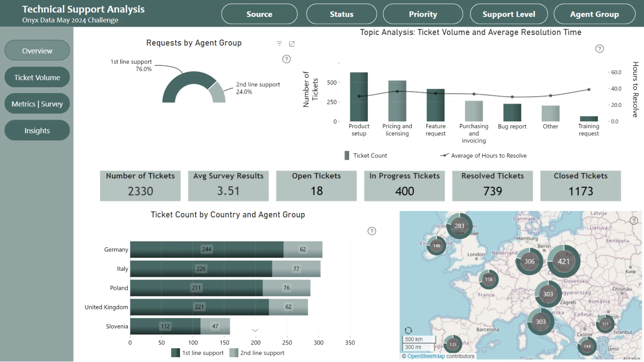
Task: Expand the drill-down chevron below Slovenia bar
Action: pyautogui.click(x=255, y=330)
